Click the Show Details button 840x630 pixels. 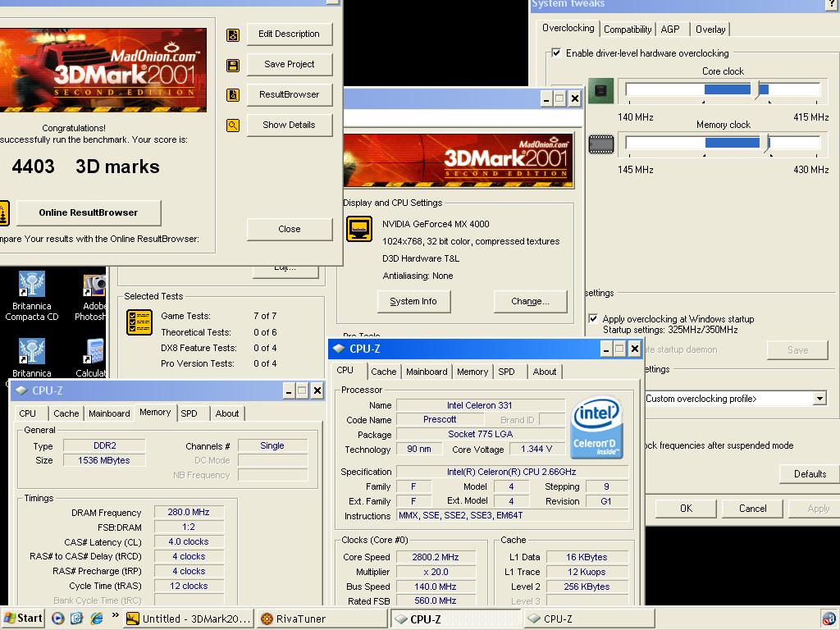coord(290,125)
